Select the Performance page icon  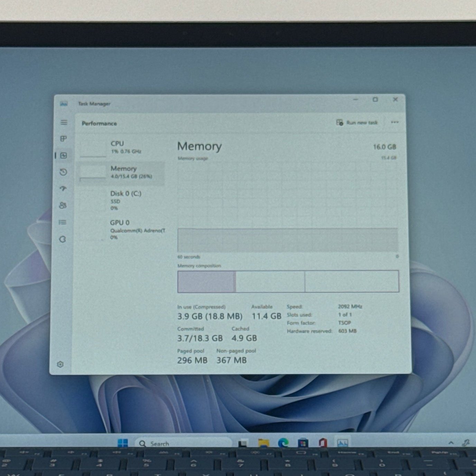[x=64, y=156]
